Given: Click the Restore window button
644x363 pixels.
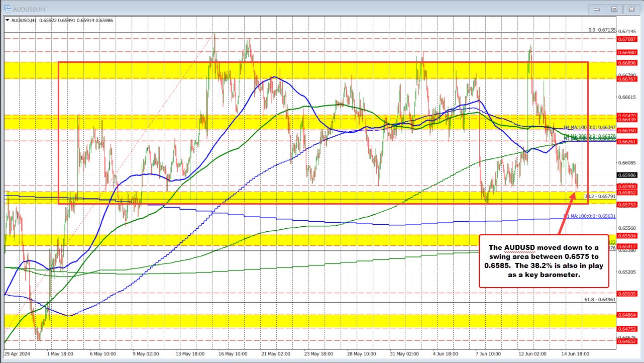Looking at the screenshot, I should pos(614,9).
